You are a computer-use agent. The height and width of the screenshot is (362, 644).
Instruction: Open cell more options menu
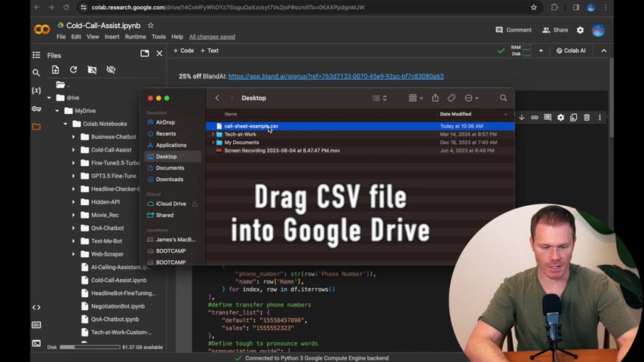pos(600,118)
